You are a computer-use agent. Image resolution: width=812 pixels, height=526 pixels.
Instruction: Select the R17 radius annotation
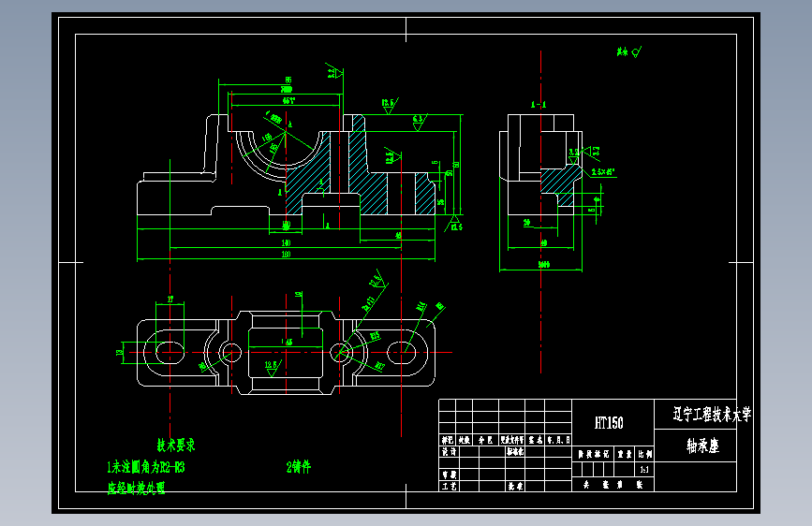click(x=379, y=366)
